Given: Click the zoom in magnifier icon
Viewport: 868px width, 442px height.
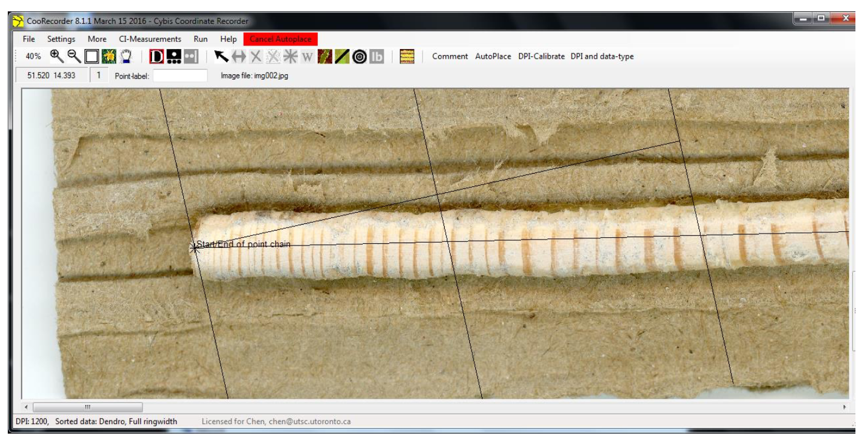Looking at the screenshot, I should tap(56, 56).
